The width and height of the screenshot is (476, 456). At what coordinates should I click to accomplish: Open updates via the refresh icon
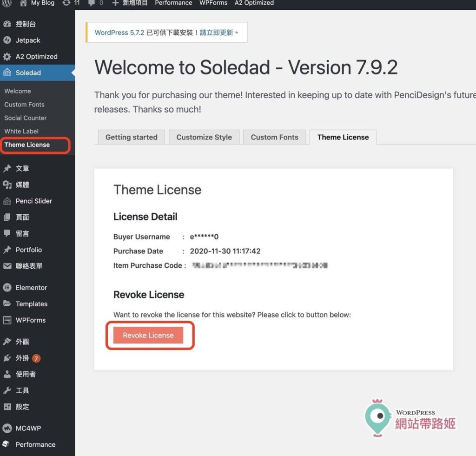pyautogui.click(x=66, y=3)
